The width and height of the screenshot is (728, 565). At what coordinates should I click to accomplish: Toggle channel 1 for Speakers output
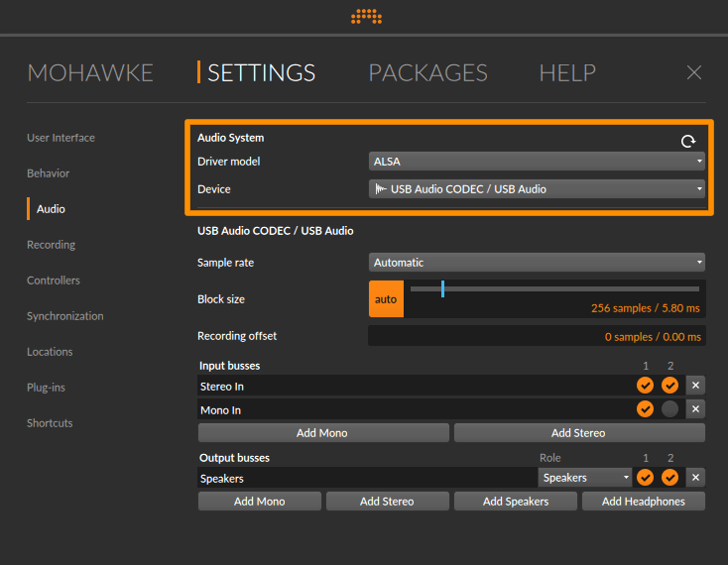pos(645,478)
